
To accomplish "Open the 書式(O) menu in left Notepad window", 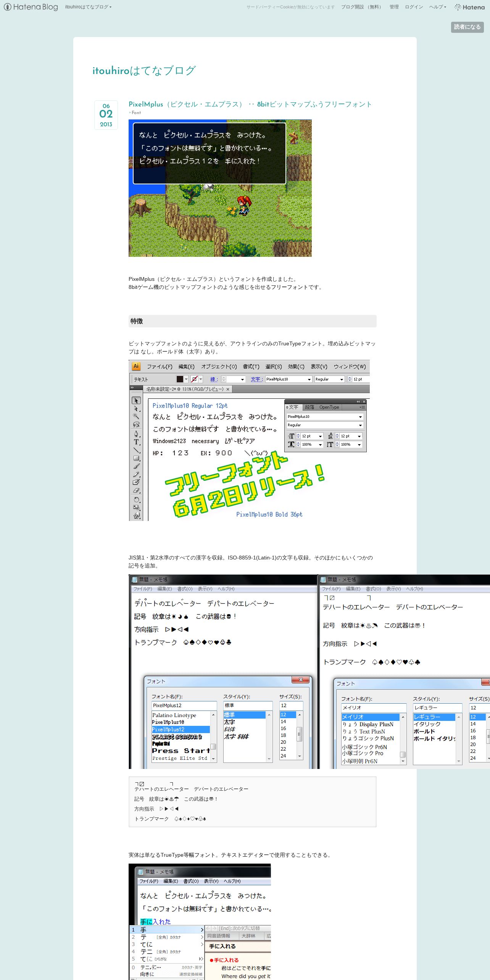I will (x=185, y=589).
